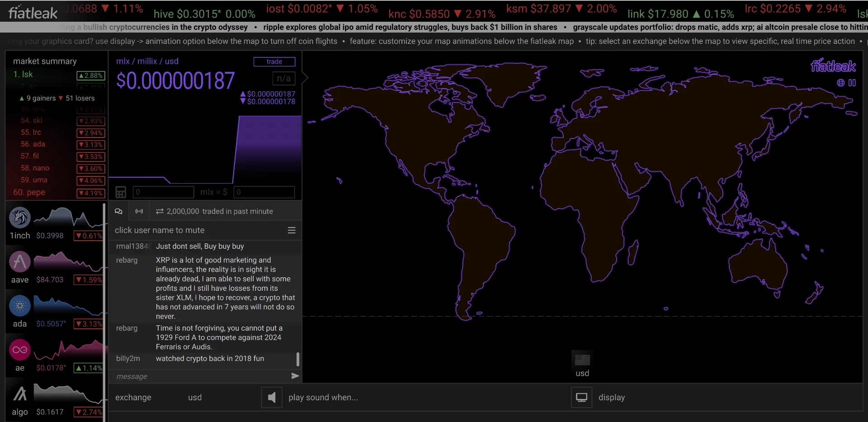Screen dimensions: 868x422
Task: Click the n/a badge beside the price
Action: pyautogui.click(x=284, y=78)
